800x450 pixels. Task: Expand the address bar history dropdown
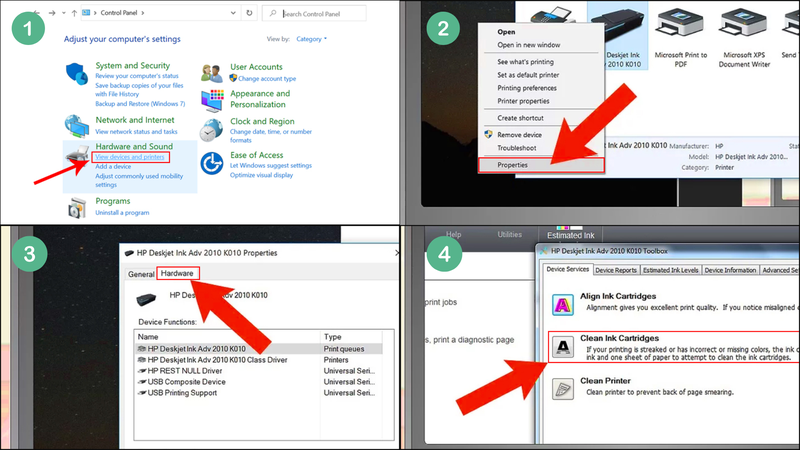(x=233, y=13)
